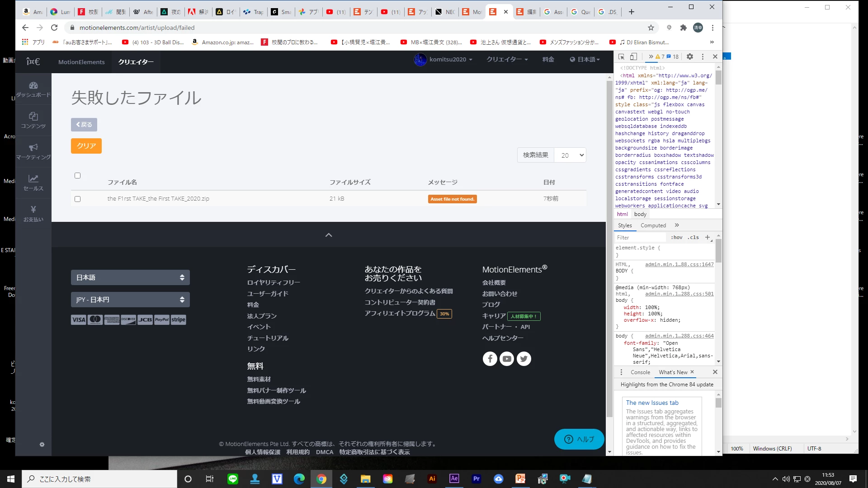Open the コンテンツ sidebar icon

click(x=33, y=120)
